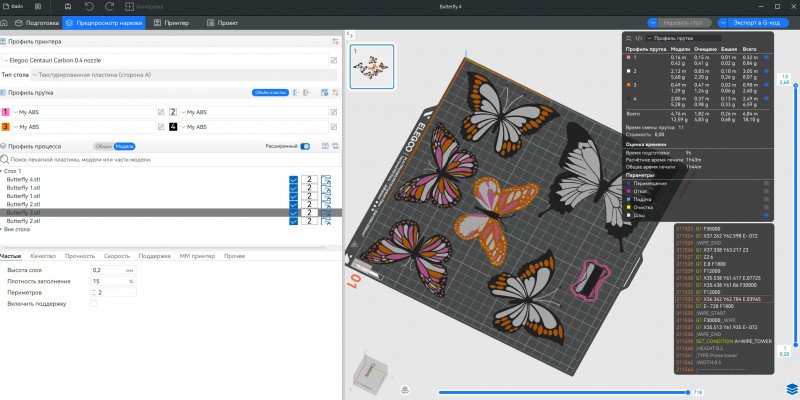Click the Экспорт в G-код button

[x=747, y=21]
